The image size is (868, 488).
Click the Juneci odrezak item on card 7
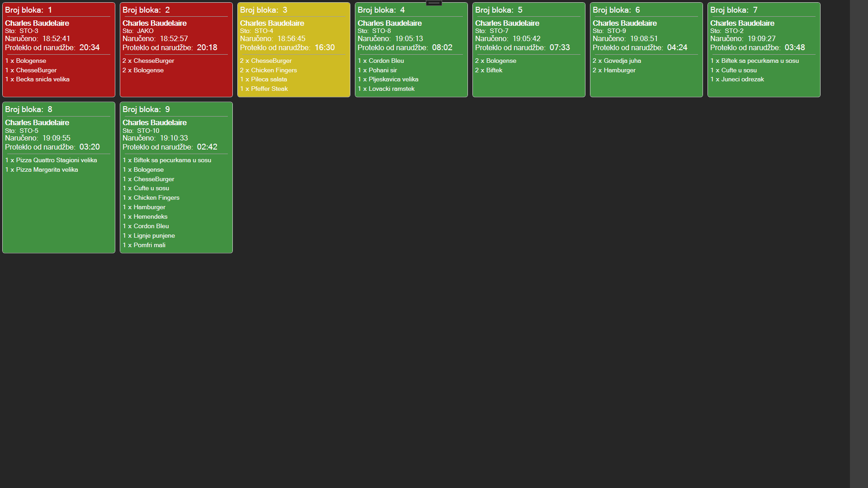coord(737,79)
